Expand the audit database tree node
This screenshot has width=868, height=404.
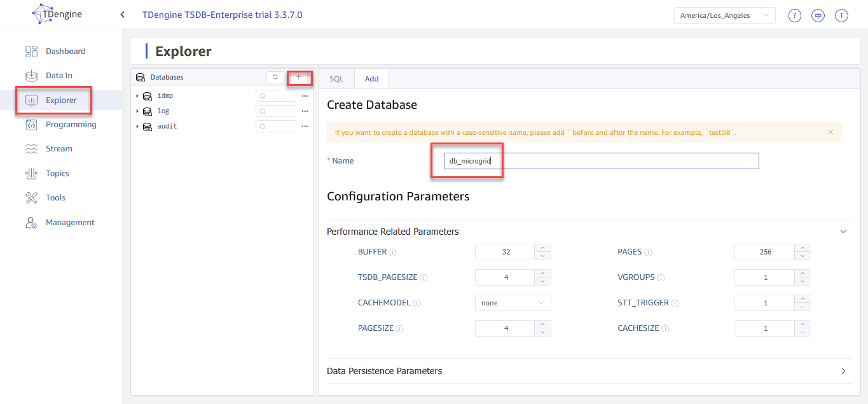coord(138,127)
